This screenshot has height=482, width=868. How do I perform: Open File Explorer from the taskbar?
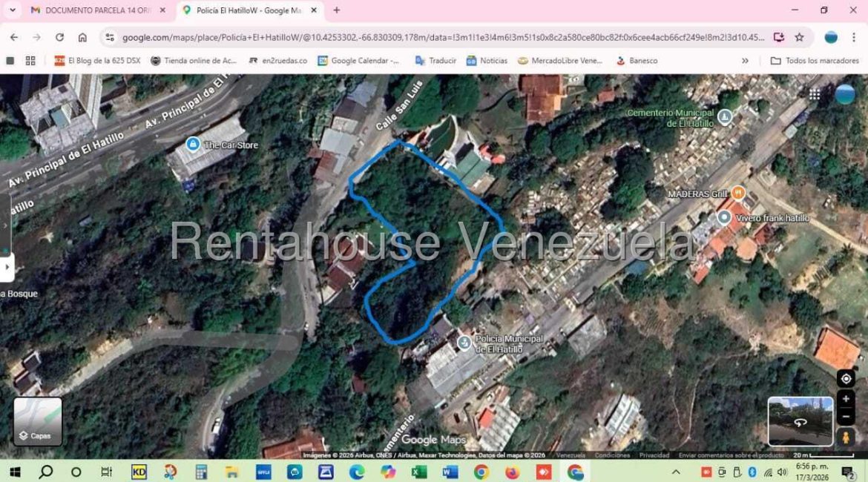pyautogui.click(x=231, y=472)
